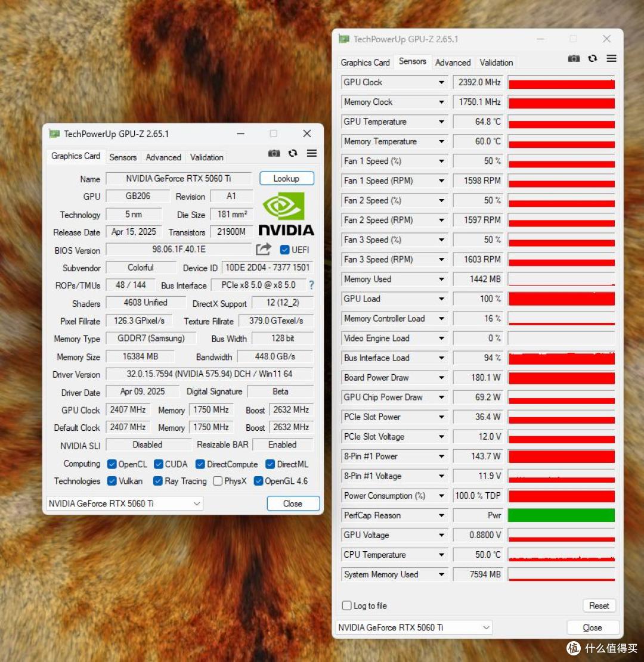This screenshot has height=662, width=644.
Task: Switch to Graphics Card tab in Sensors window
Action: click(365, 63)
